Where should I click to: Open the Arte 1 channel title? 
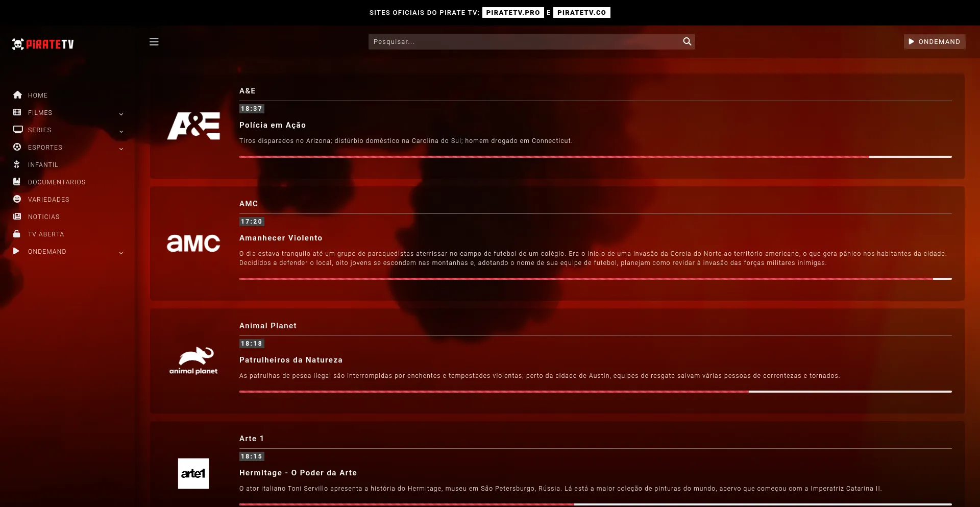[x=252, y=439]
